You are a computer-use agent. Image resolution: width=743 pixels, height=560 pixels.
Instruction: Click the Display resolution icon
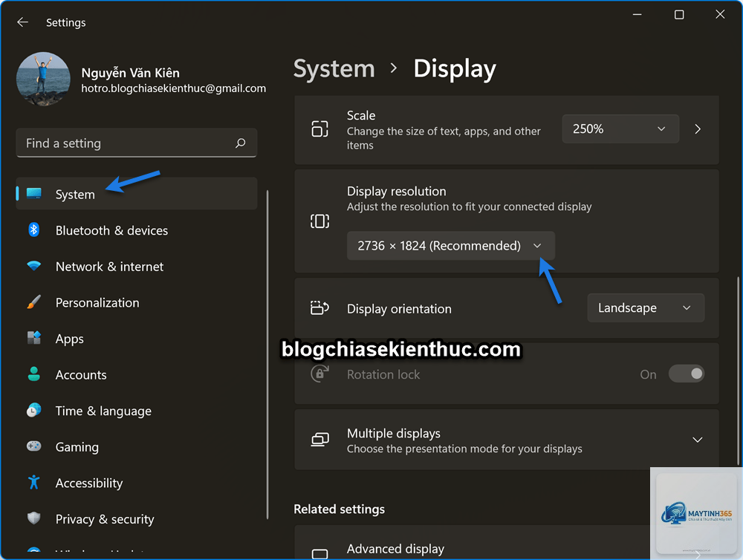pos(319,221)
